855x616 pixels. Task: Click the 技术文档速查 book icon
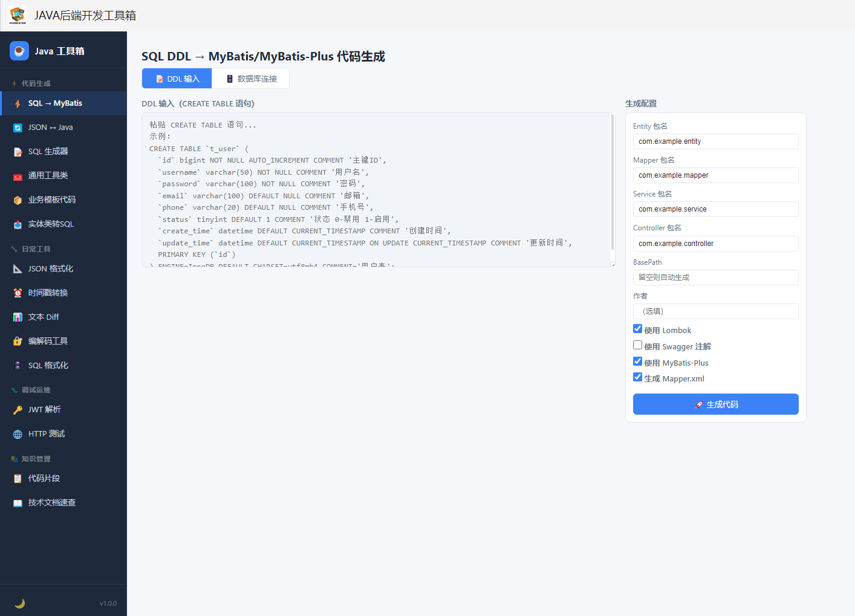click(x=18, y=503)
